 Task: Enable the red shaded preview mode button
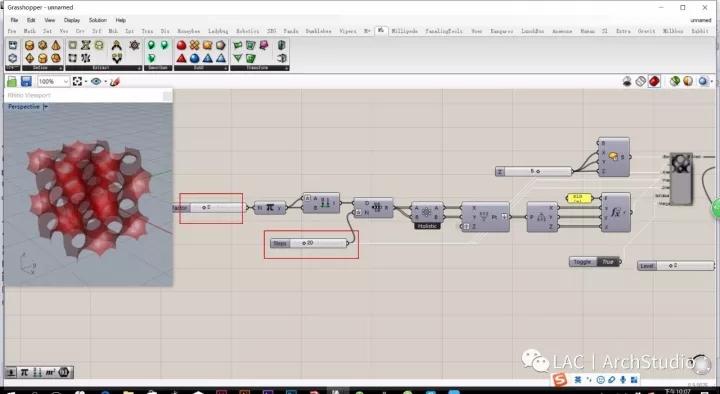(x=654, y=82)
